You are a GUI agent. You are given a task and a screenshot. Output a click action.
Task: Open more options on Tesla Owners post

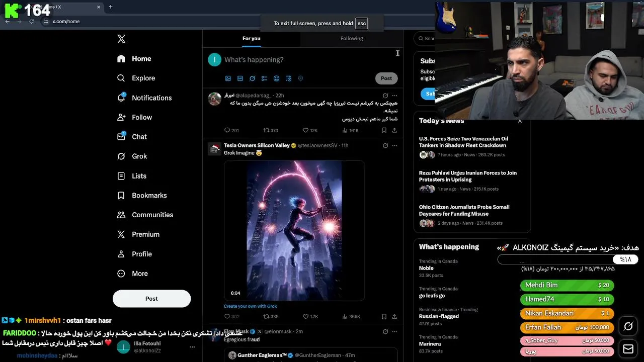394,146
